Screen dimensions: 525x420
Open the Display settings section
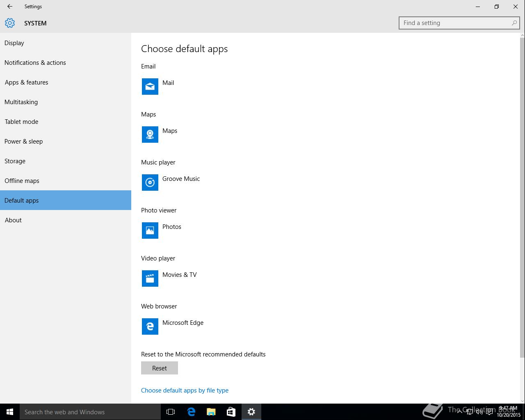pos(14,43)
